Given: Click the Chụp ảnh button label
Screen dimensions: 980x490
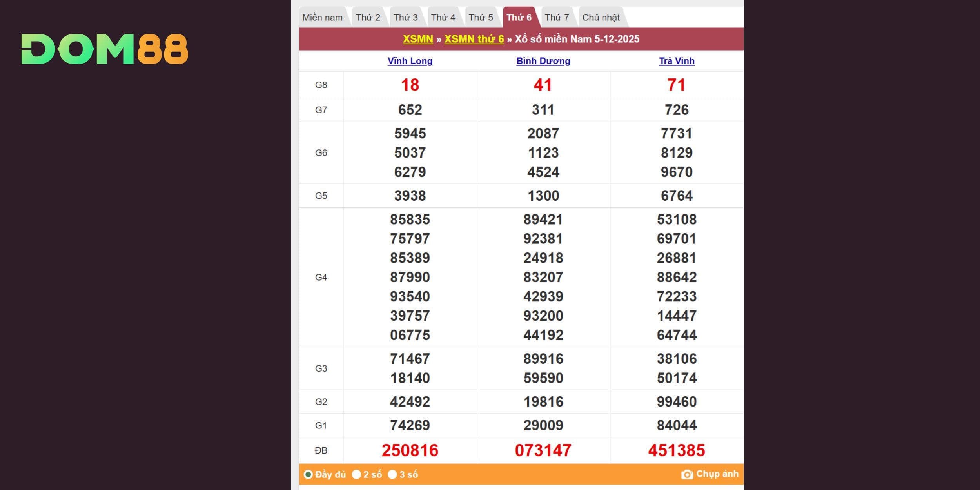Looking at the screenshot, I should 717,474.
